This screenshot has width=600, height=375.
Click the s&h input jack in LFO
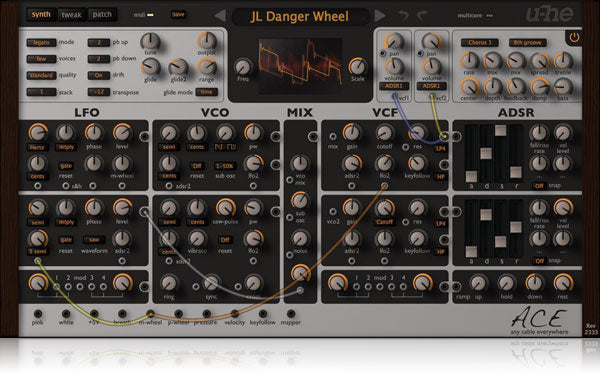66,186
